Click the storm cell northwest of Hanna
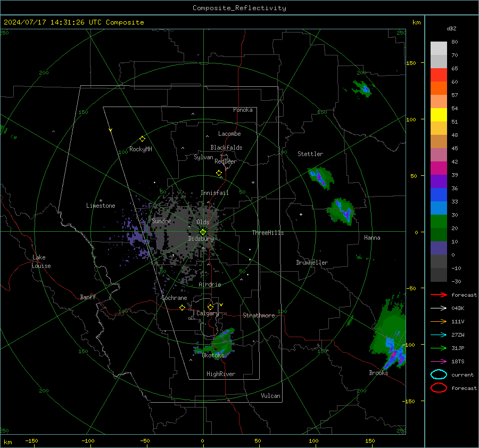 pos(342,210)
